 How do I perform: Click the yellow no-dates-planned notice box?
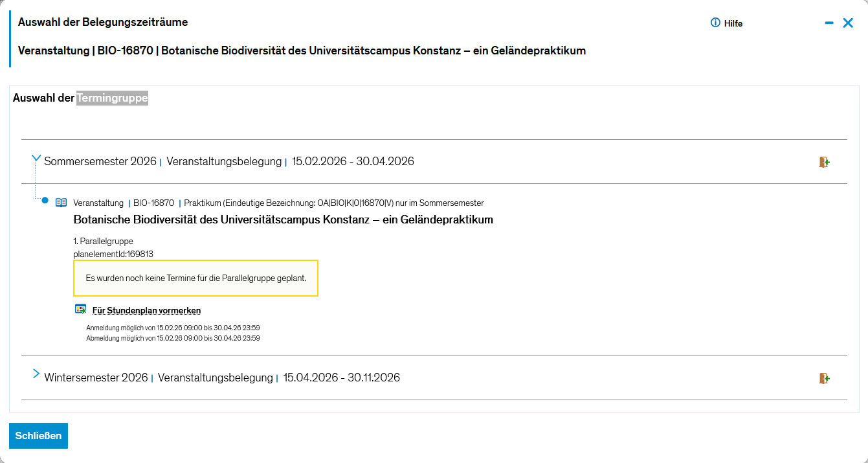point(195,278)
